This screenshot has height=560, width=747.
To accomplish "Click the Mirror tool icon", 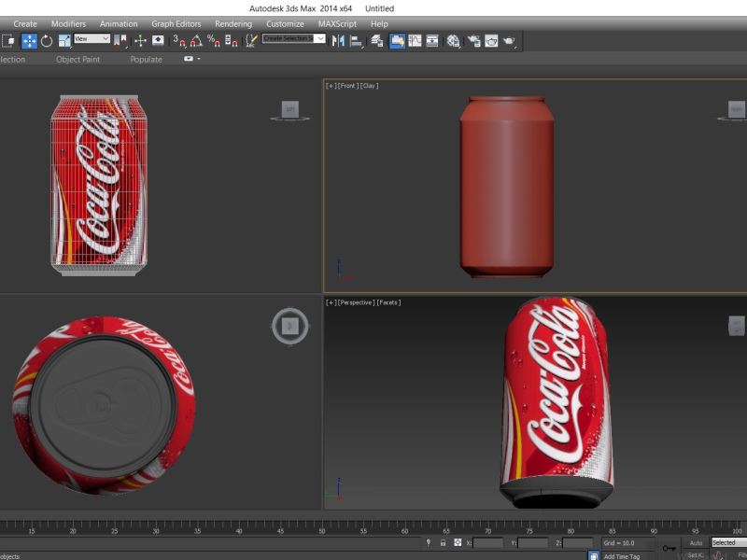I will (x=338, y=40).
